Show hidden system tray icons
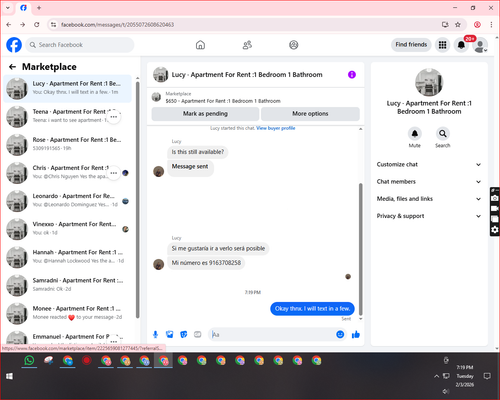500x400 pixels. [436, 376]
